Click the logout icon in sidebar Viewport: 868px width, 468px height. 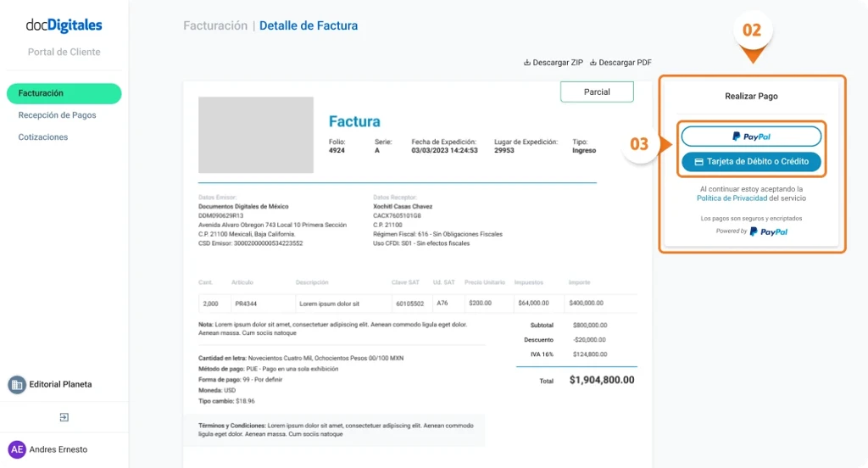pos(64,417)
